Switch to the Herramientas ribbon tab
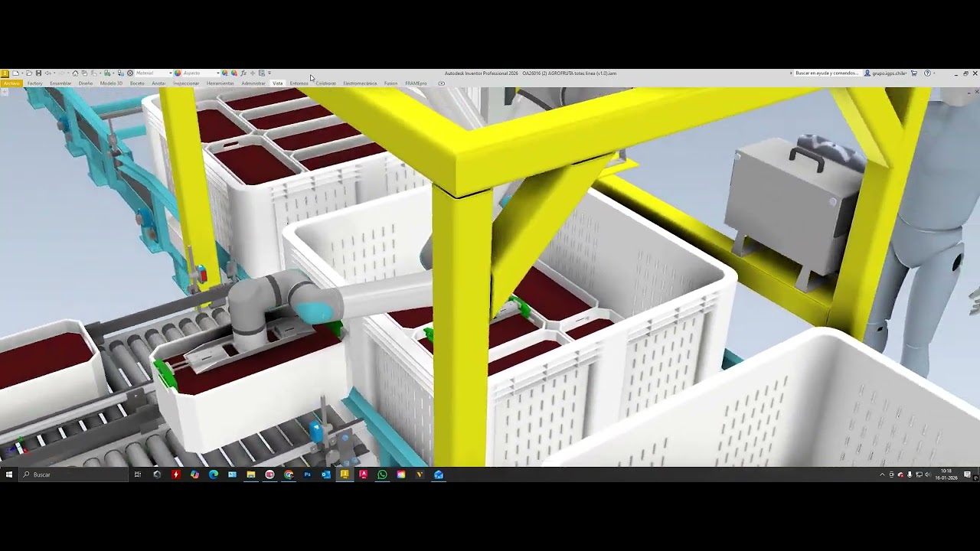The height and width of the screenshot is (551, 980). pos(220,83)
